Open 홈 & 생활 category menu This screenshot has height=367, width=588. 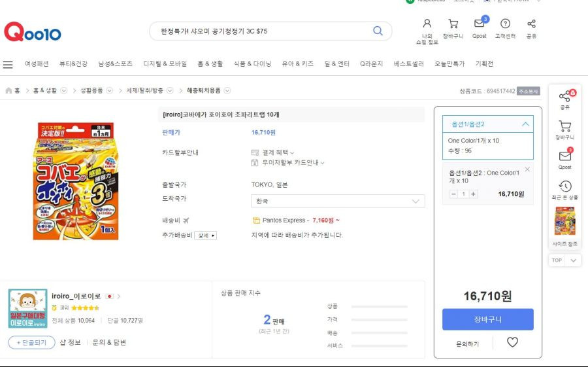click(210, 64)
